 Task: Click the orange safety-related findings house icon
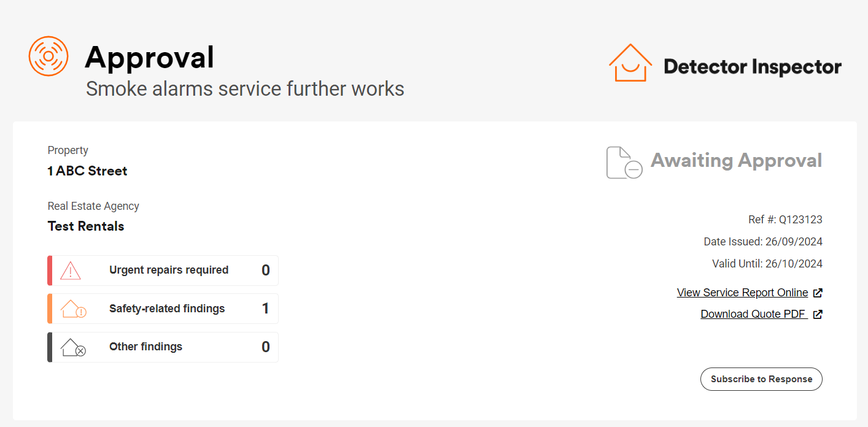(72, 309)
